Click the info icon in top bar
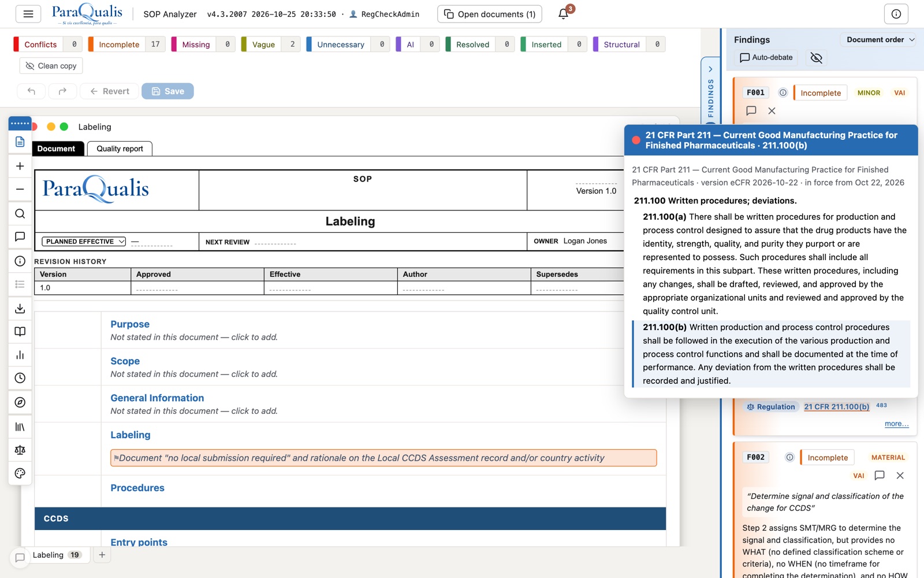Image resolution: width=924 pixels, height=578 pixels. coord(896,14)
